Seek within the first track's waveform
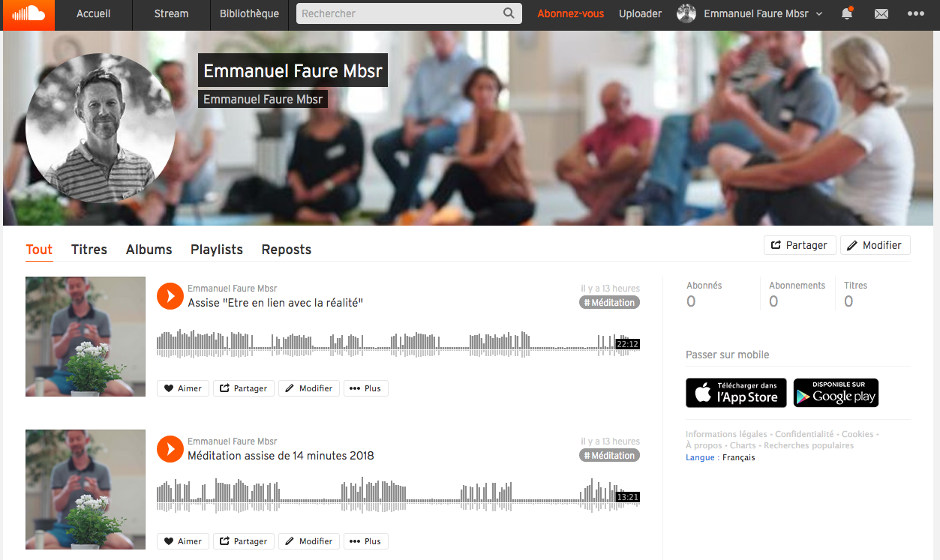Viewport: 940px width, 560px height. click(398, 344)
